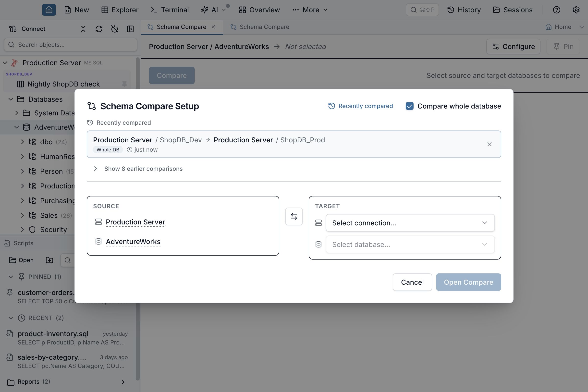This screenshot has height=392, width=588.
Task: Collapse all tree nodes icon
Action: [83, 29]
